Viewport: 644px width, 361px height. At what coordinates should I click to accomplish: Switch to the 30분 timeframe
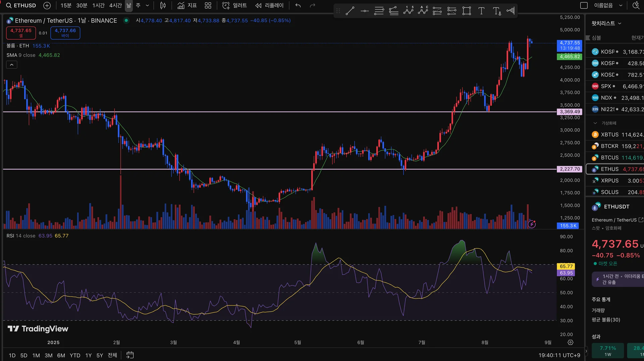pos(82,5)
